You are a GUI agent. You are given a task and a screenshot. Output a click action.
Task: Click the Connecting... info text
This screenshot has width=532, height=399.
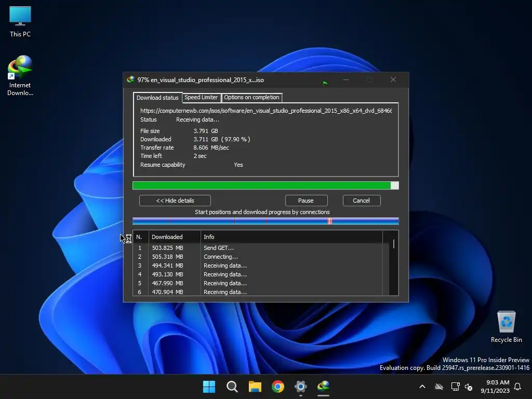pos(221,257)
